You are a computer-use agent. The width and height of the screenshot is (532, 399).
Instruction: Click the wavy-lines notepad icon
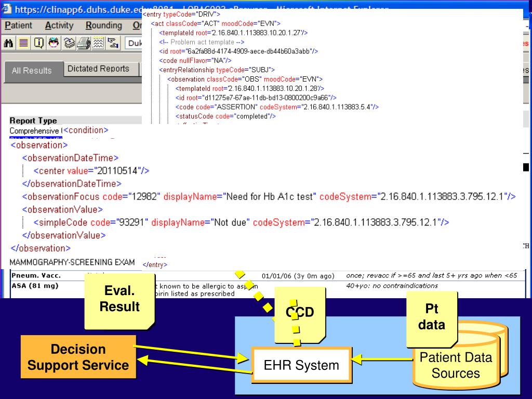tap(98, 43)
